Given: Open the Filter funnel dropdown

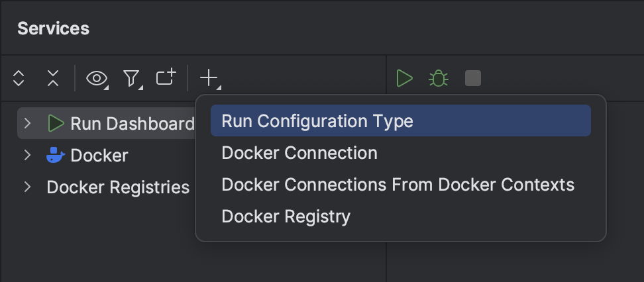Looking at the screenshot, I should coord(132,79).
